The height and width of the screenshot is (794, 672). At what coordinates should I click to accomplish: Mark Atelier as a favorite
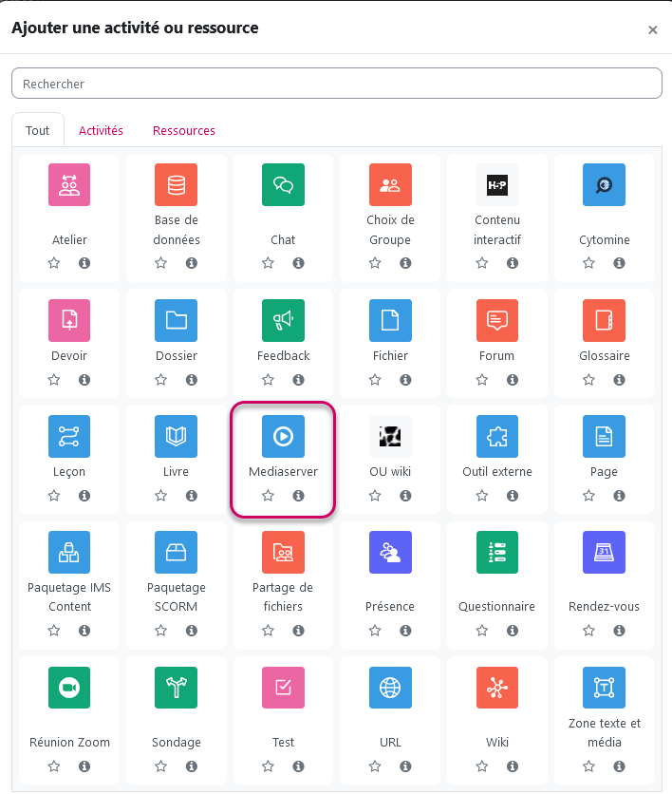point(53,263)
